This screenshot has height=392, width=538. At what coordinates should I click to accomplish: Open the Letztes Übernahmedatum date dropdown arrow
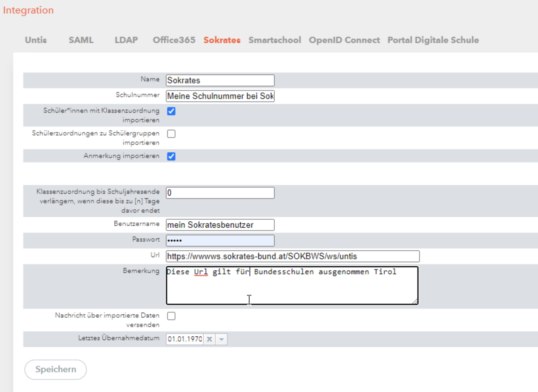pyautogui.click(x=221, y=339)
